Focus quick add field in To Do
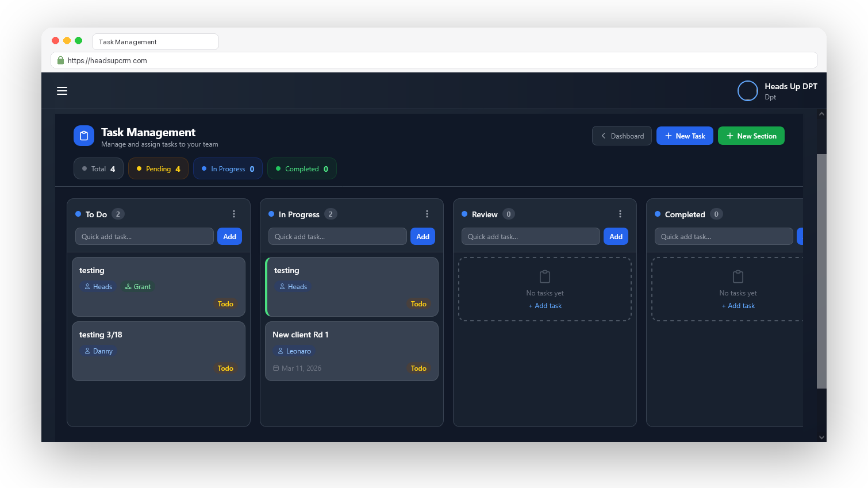The width and height of the screenshot is (868, 488). click(x=144, y=236)
